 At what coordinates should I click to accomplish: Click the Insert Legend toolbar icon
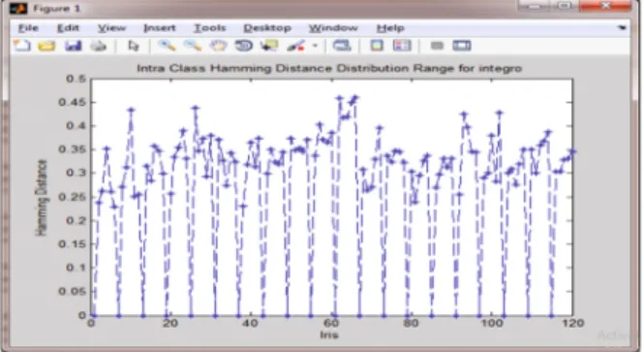(x=402, y=46)
